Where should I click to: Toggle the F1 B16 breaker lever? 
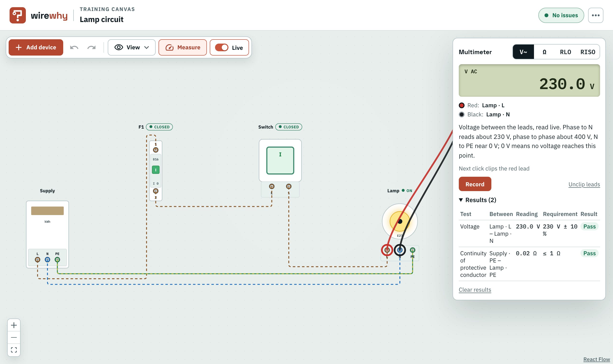coord(156,170)
